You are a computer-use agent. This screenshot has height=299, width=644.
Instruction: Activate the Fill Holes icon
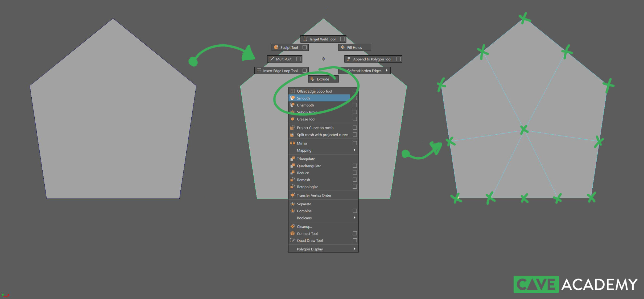click(342, 47)
